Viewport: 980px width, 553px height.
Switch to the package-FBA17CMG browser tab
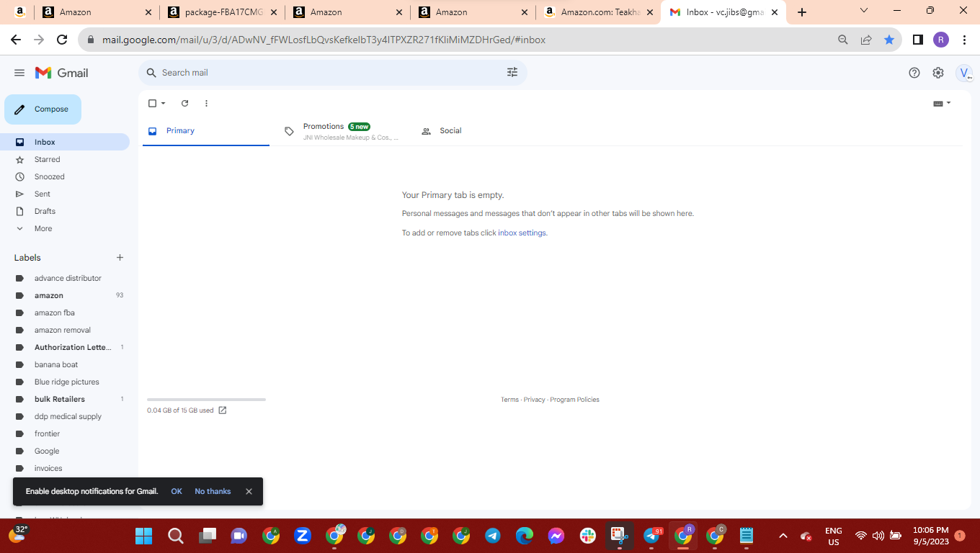pos(223,12)
